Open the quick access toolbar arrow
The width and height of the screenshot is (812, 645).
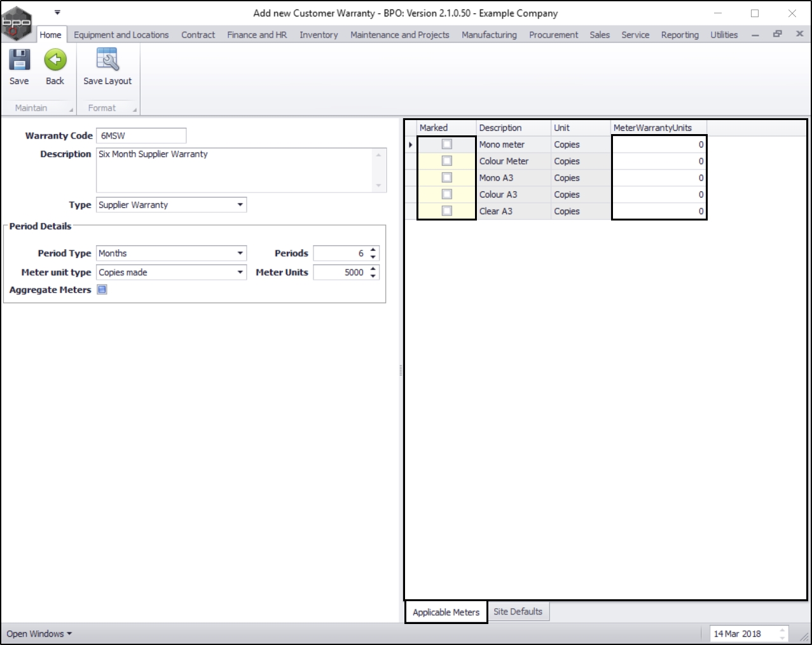[x=57, y=12]
